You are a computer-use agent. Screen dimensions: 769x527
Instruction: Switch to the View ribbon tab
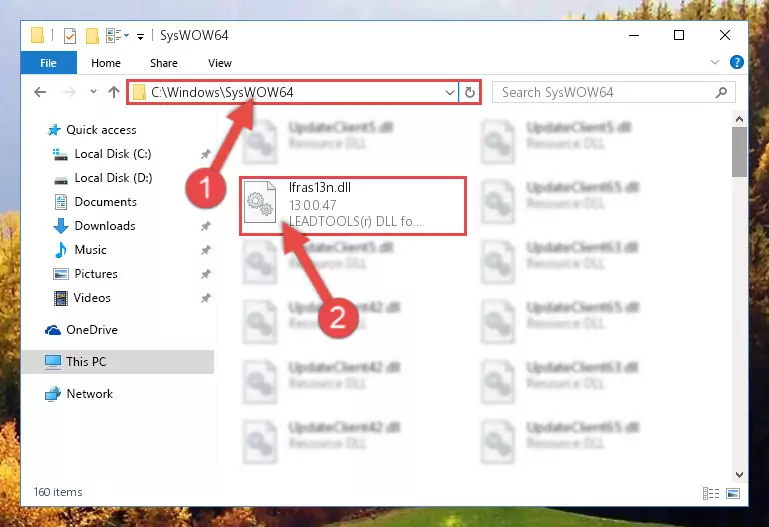coord(220,63)
